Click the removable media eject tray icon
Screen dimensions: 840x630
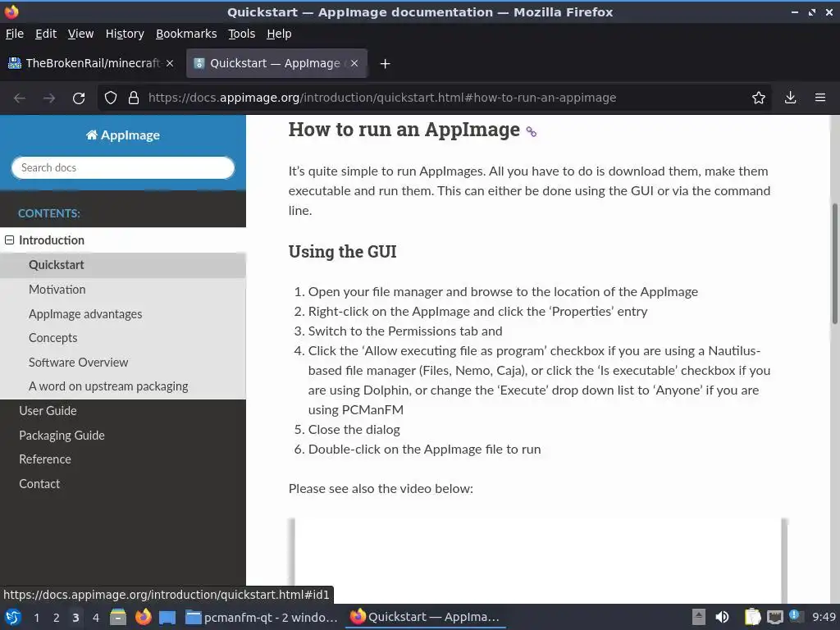tap(699, 617)
